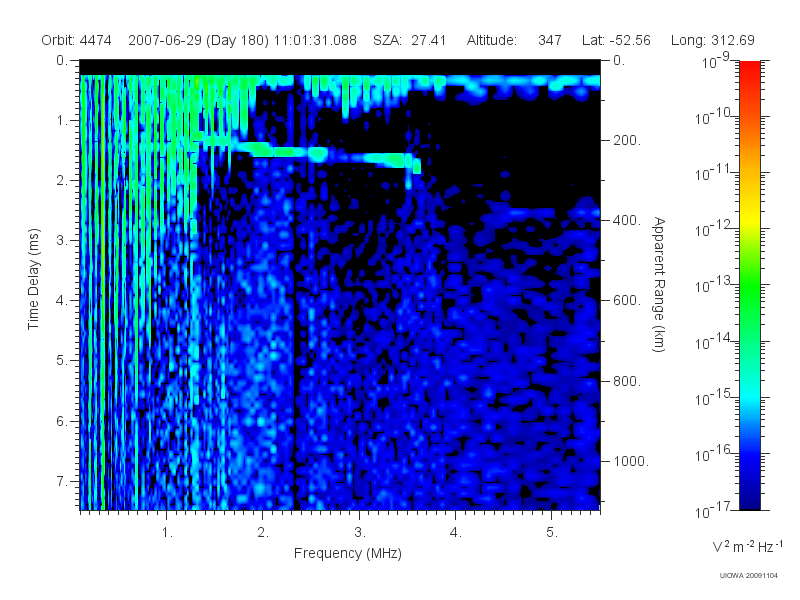This screenshot has height=600, width=800.
Task: Click the '600.' apparent range tick label
Action: pyautogui.click(x=627, y=301)
